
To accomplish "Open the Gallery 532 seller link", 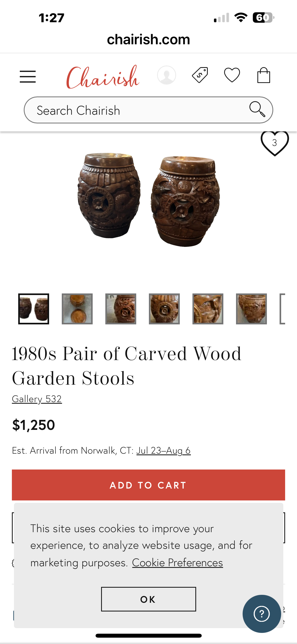I will coord(37,399).
